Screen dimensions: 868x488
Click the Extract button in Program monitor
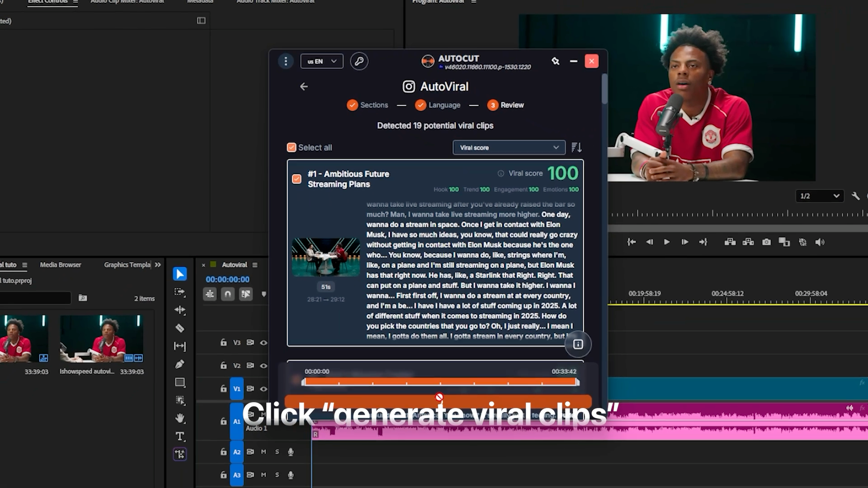click(x=748, y=242)
